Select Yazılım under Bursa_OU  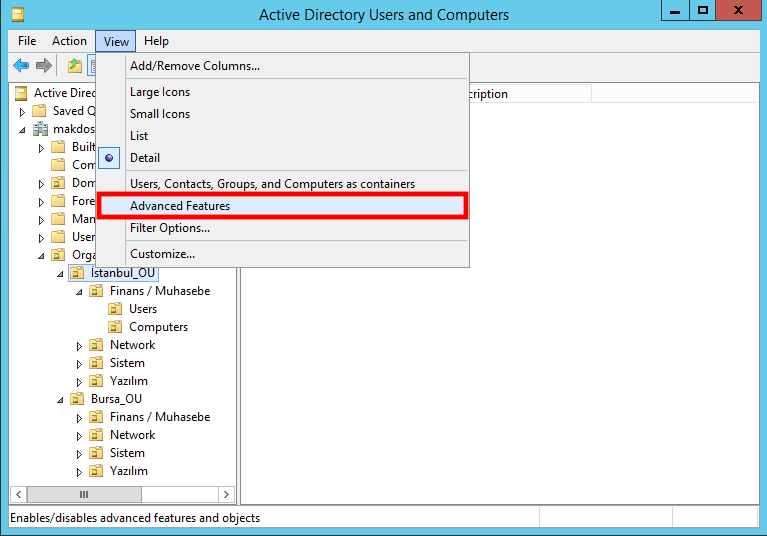point(129,471)
